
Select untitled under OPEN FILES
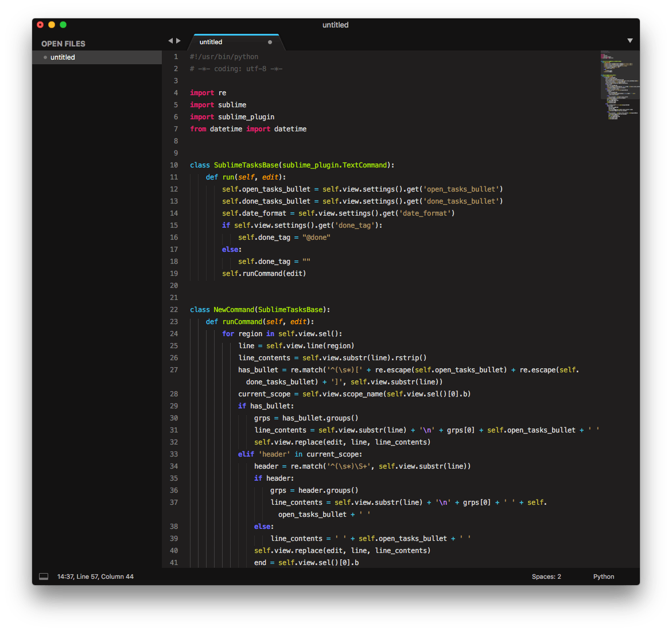63,57
